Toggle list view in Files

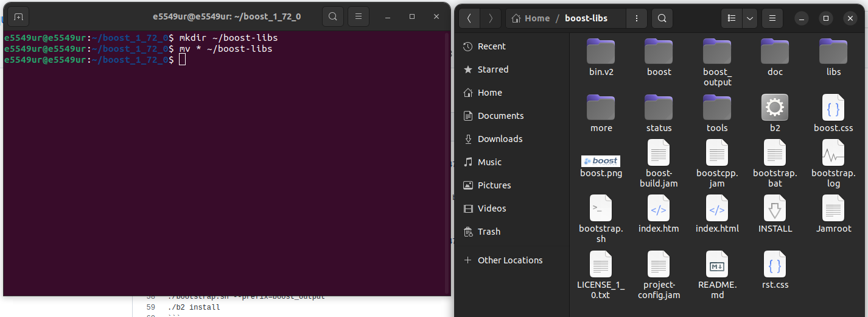731,18
